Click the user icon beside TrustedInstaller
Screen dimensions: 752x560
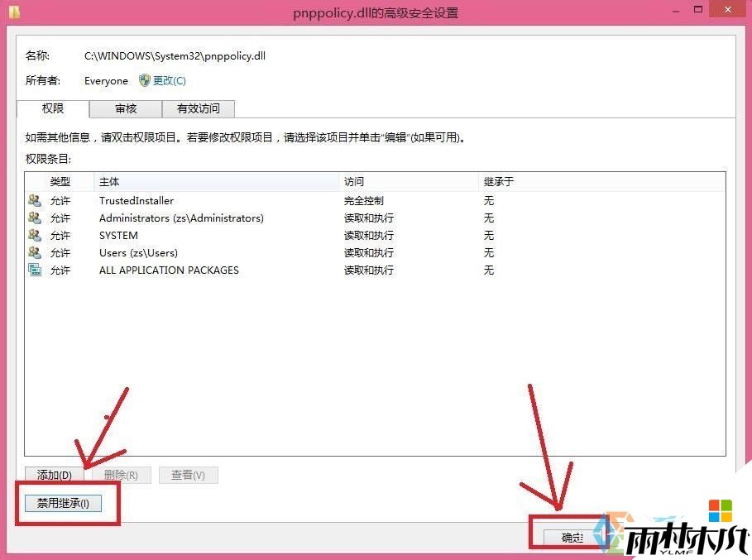click(x=34, y=200)
